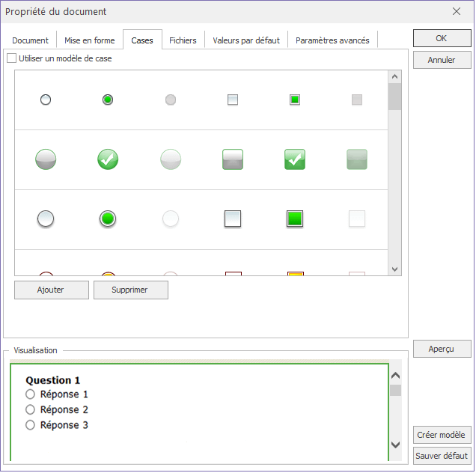The width and height of the screenshot is (476, 473).
Task: Select small unchecked radio icon in first row
Action: coord(46,100)
